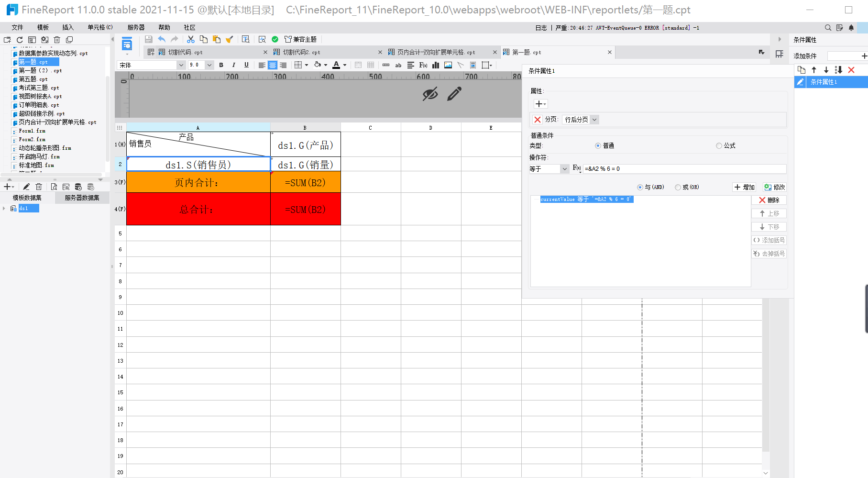Apply italic formatting
Image resolution: width=868 pixels, height=478 pixels.
pyautogui.click(x=233, y=65)
